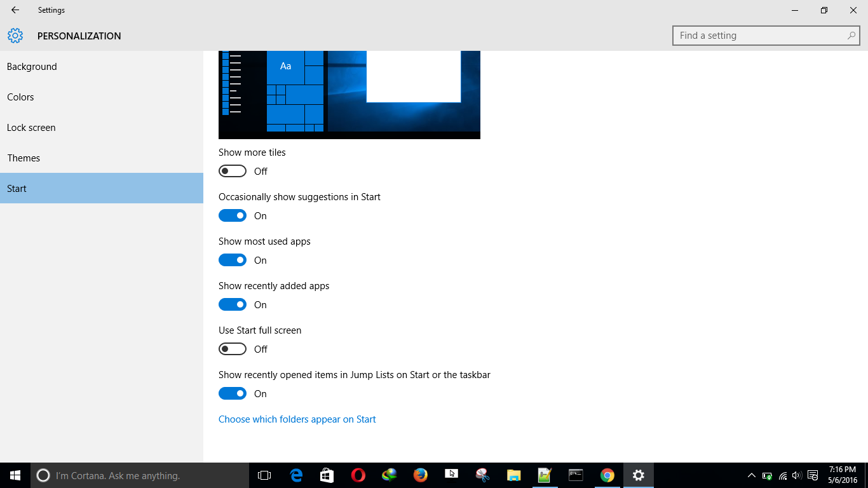
Task: Open the Windows Store taskbar icon
Action: 327,475
